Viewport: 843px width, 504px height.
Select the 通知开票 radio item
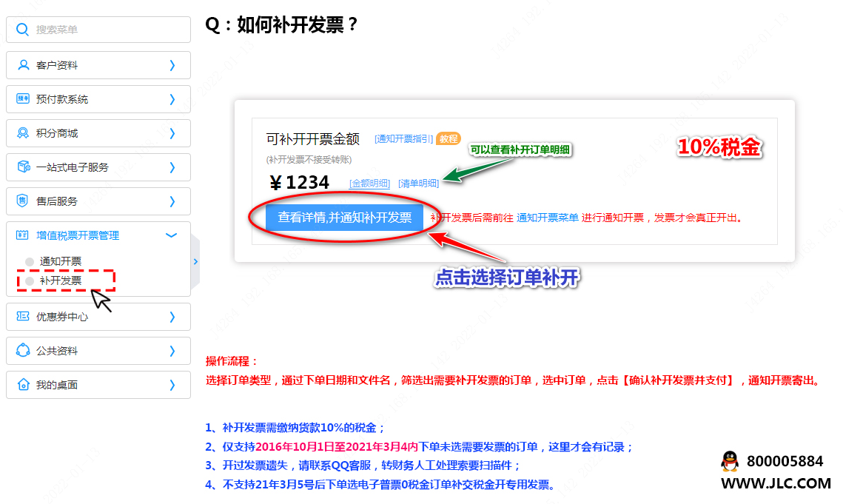[30, 261]
